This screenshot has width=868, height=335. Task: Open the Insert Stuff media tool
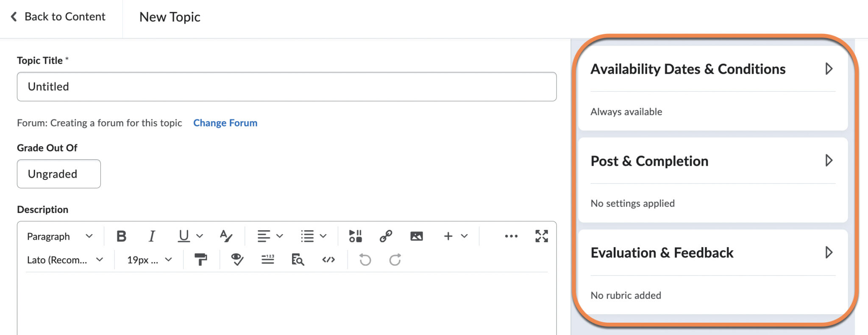356,236
